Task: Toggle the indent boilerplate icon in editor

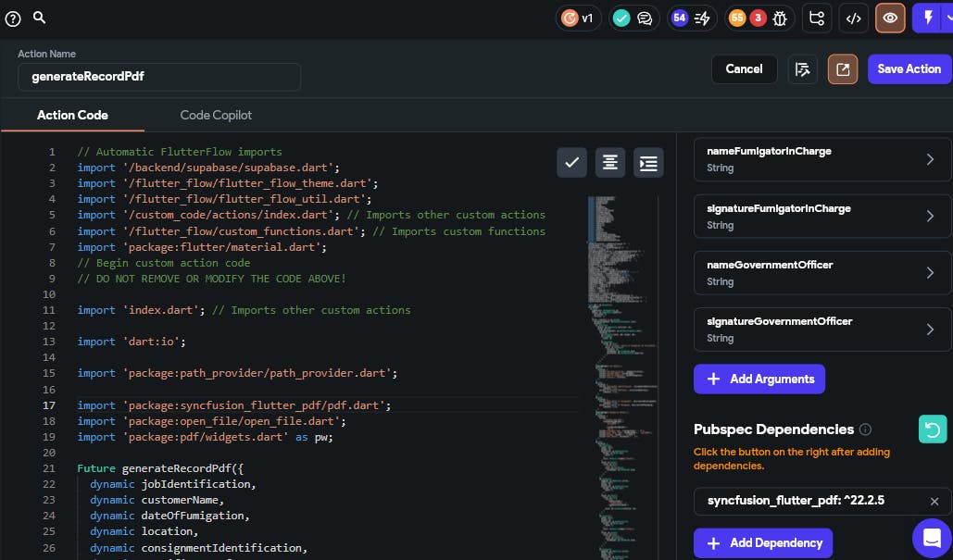Action: click(648, 163)
